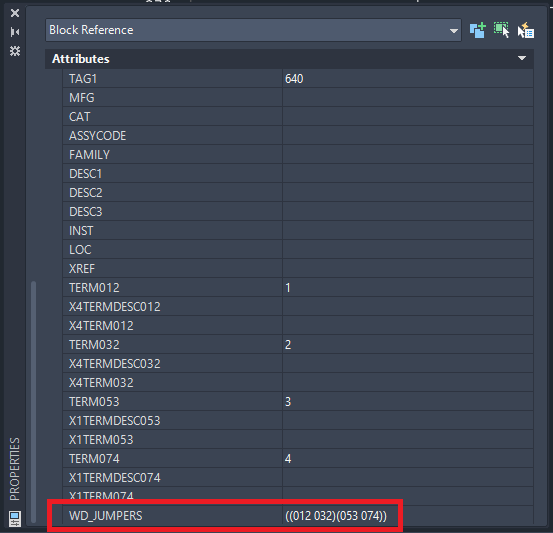The width and height of the screenshot is (553, 533).
Task: Collapse the Attributes section
Action: click(522, 58)
